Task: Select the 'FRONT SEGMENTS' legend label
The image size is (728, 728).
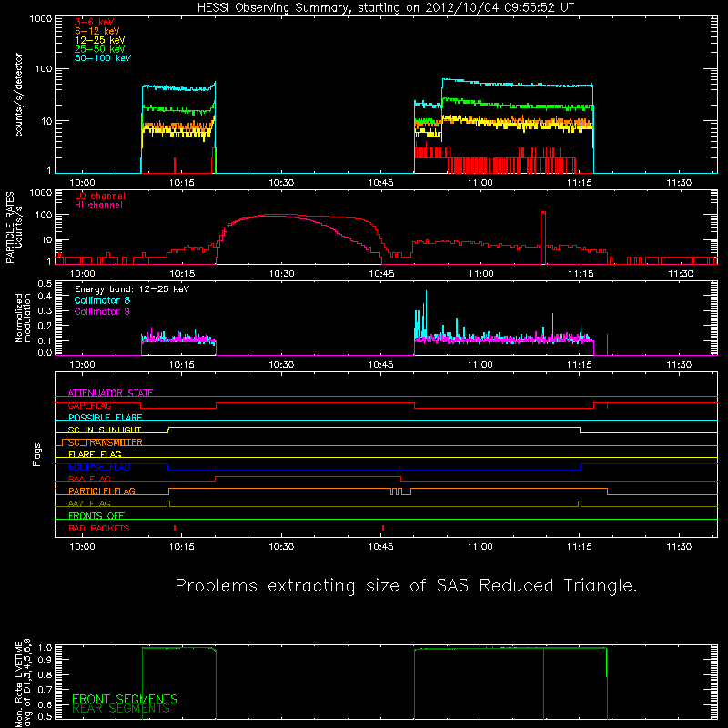Action: (125, 699)
